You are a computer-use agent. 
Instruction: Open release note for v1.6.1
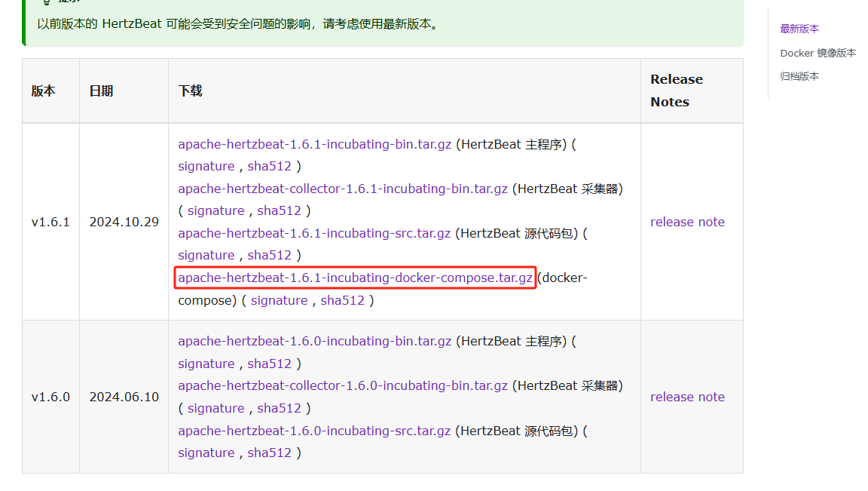pos(687,222)
